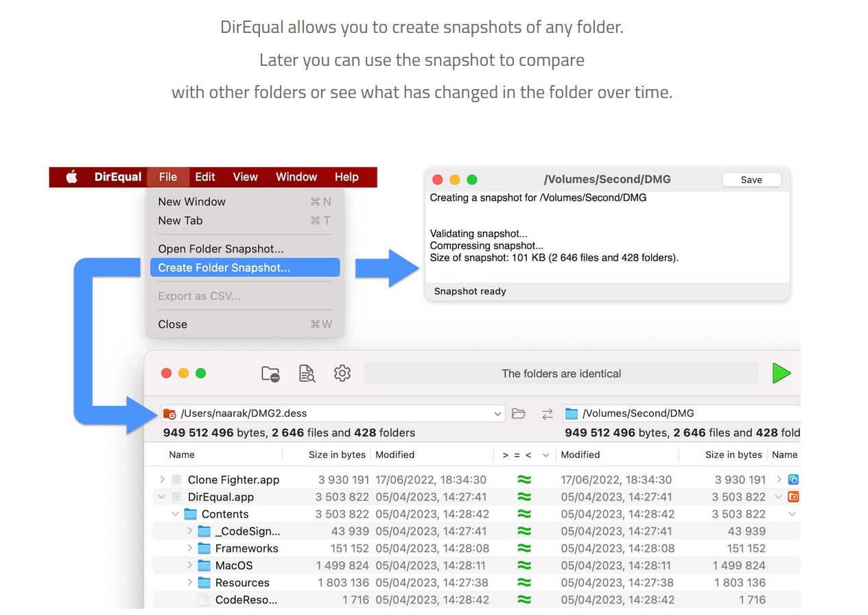
Task: Open the left path history dropdown
Action: point(497,414)
